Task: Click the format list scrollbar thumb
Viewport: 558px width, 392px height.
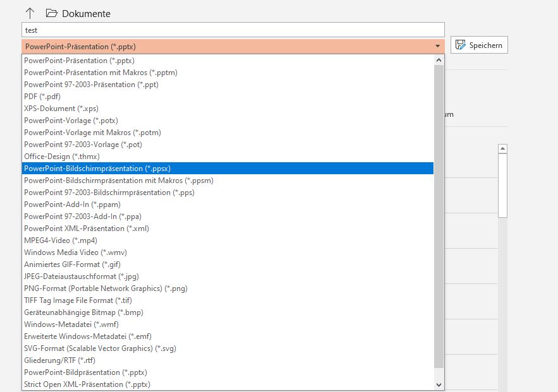Action: [439, 217]
